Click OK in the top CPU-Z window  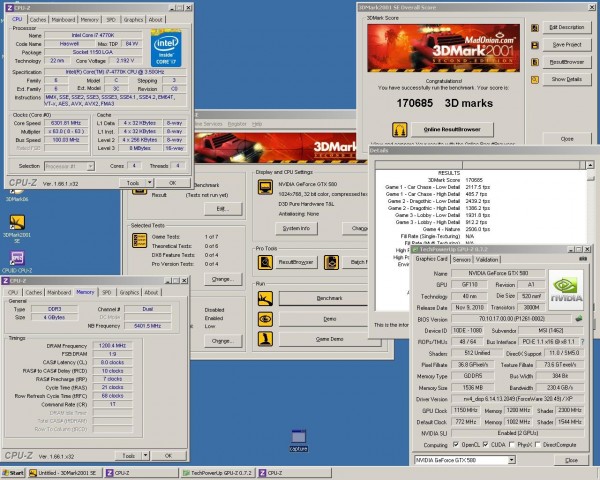click(173, 183)
